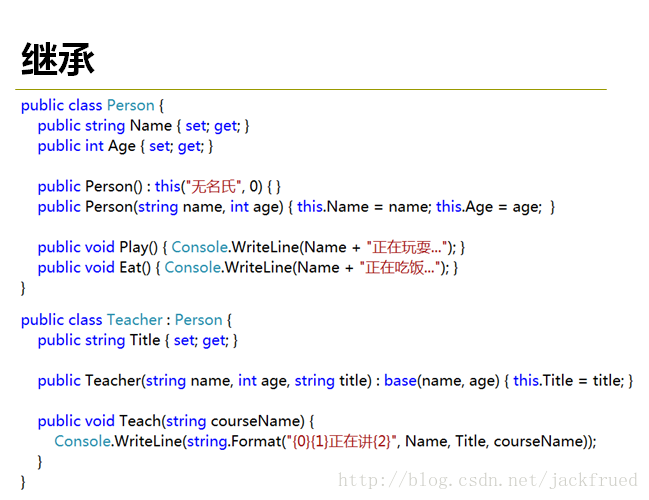649x500 pixels.
Task: Click the 'public void Teach(string courseName) {' line
Action: coord(176,421)
